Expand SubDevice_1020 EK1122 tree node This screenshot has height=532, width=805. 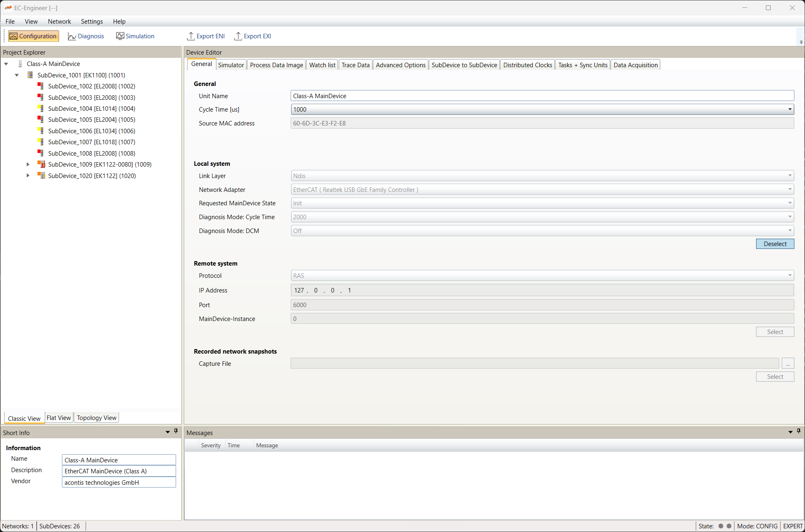(x=28, y=176)
